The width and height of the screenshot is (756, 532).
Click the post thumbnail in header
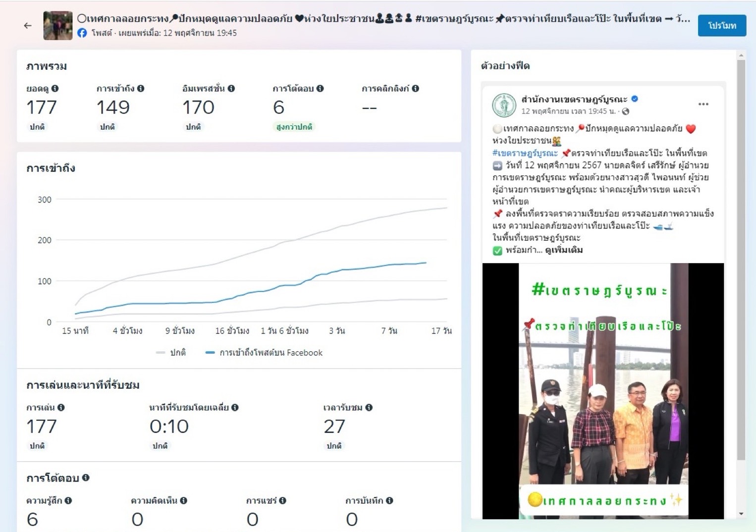[x=58, y=26]
